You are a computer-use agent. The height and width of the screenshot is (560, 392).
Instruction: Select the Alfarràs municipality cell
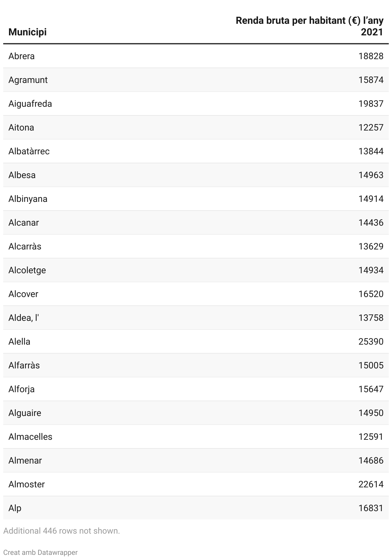(24, 365)
